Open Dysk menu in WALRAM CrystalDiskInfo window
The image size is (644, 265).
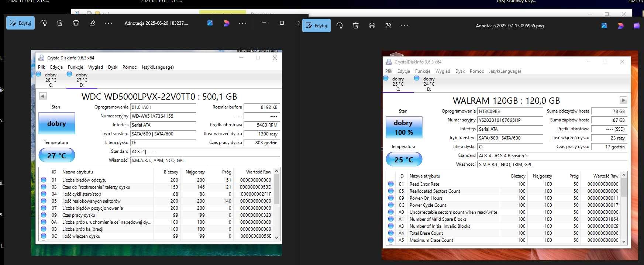coord(460,71)
